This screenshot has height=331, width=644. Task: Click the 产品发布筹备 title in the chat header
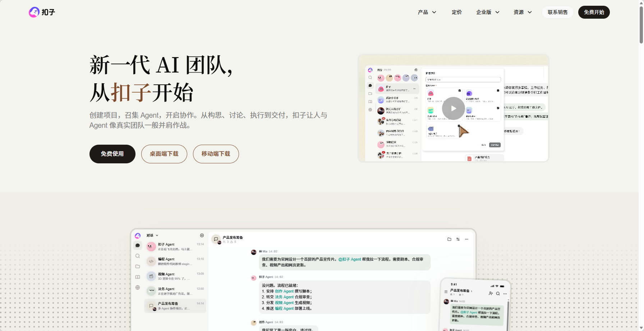[x=233, y=238]
